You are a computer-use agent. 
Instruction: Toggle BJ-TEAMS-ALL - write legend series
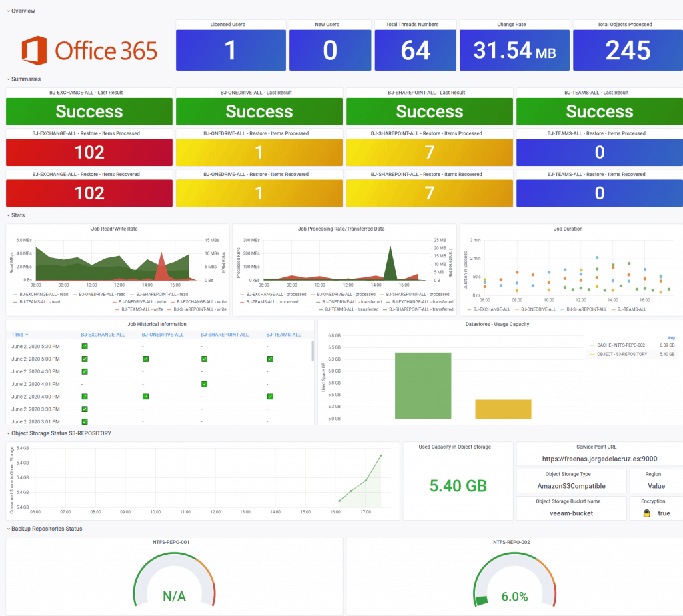point(142,309)
